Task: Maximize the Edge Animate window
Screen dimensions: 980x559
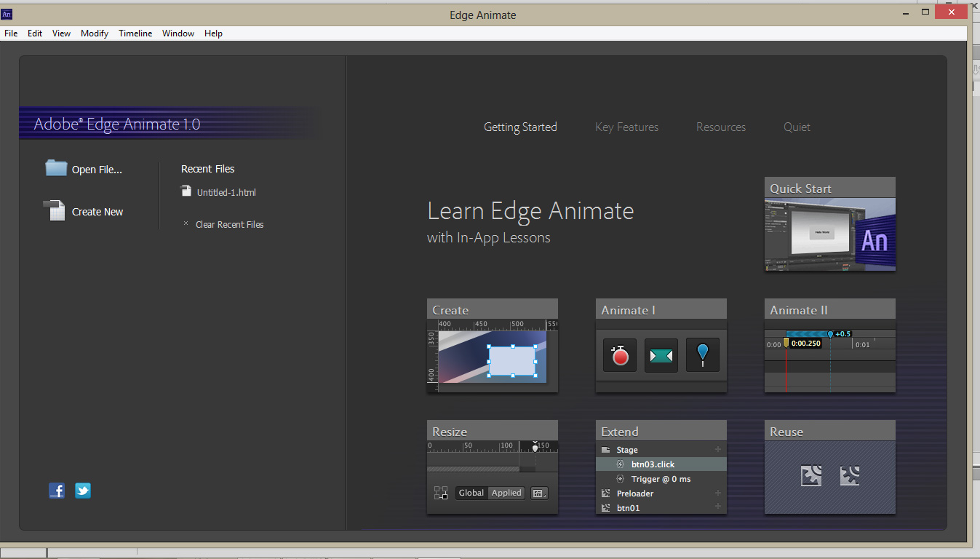Action: [925, 12]
